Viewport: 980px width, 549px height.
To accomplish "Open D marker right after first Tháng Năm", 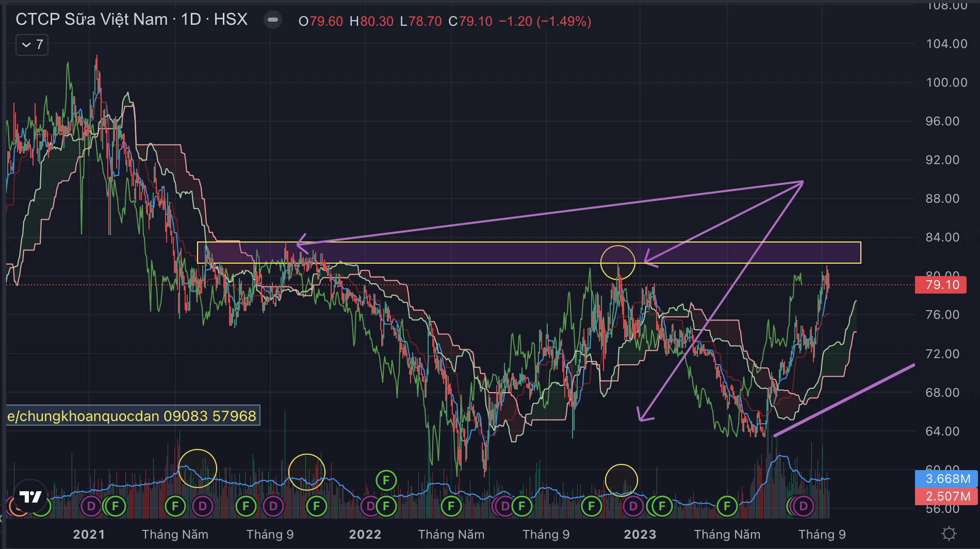I will 202,506.
